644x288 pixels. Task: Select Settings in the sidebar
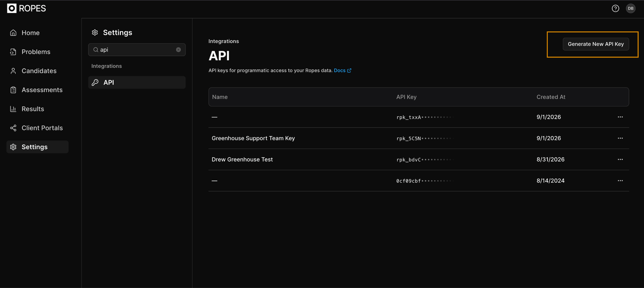[37, 147]
